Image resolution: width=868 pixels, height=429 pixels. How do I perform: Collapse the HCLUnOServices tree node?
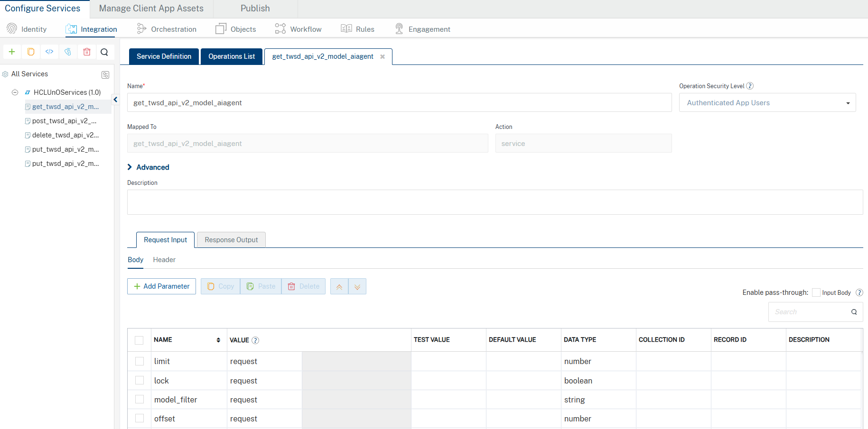(x=15, y=92)
